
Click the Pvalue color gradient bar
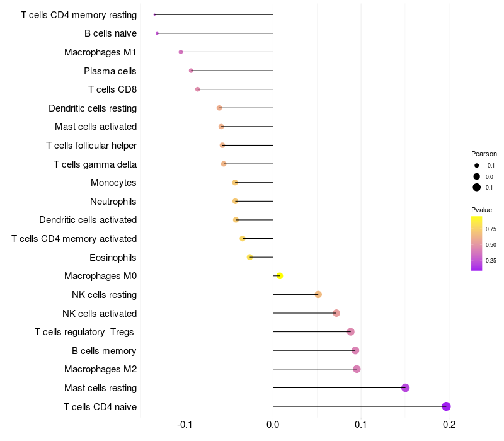[x=477, y=243]
